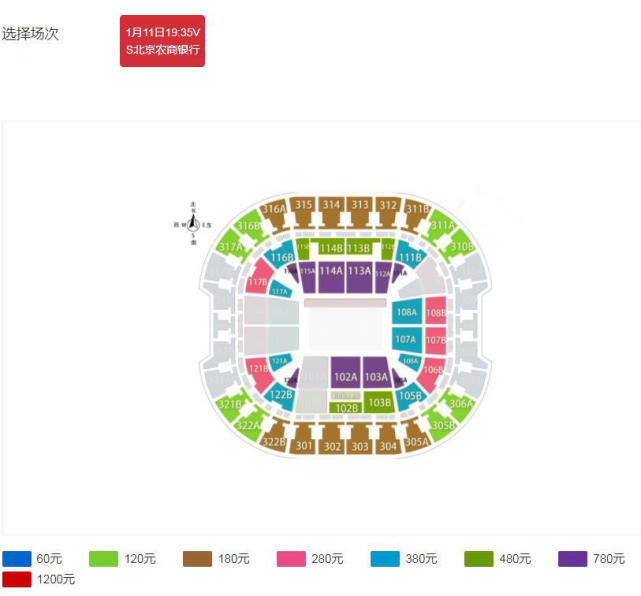Image resolution: width=641 pixels, height=596 pixels.
Task: Choose brown upper section 302
Action: coord(332,441)
